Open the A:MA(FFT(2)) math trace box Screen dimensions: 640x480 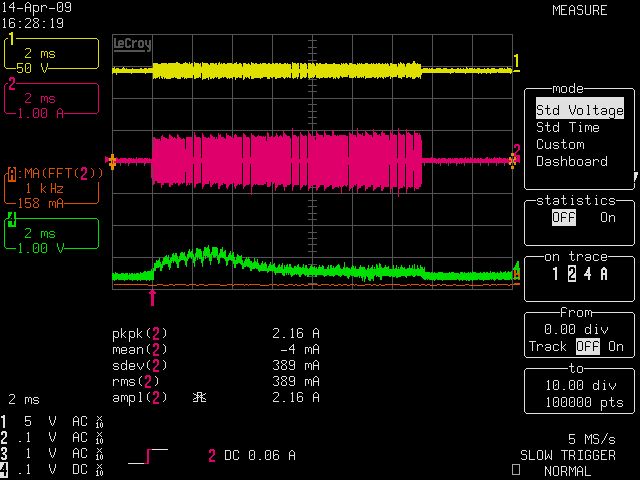[52, 188]
